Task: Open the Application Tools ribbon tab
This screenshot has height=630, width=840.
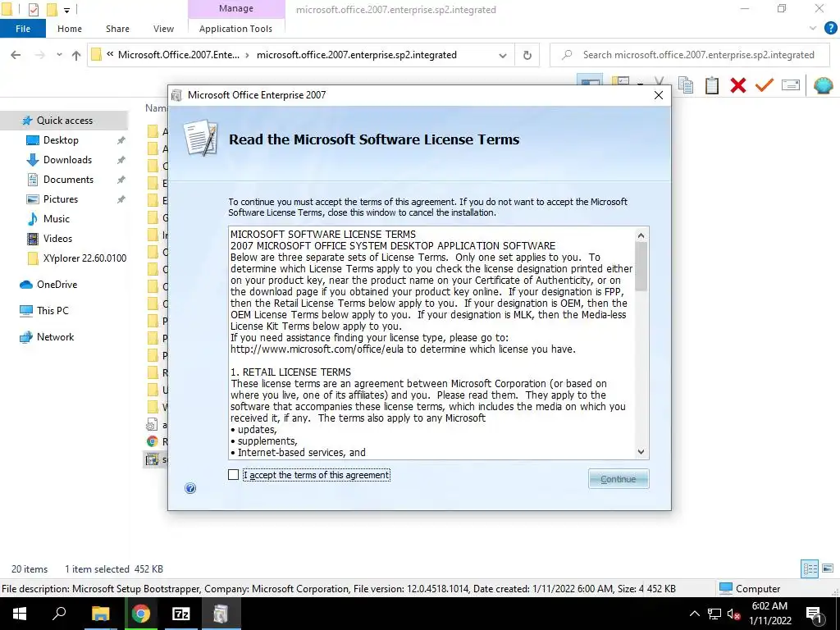Action: [235, 29]
